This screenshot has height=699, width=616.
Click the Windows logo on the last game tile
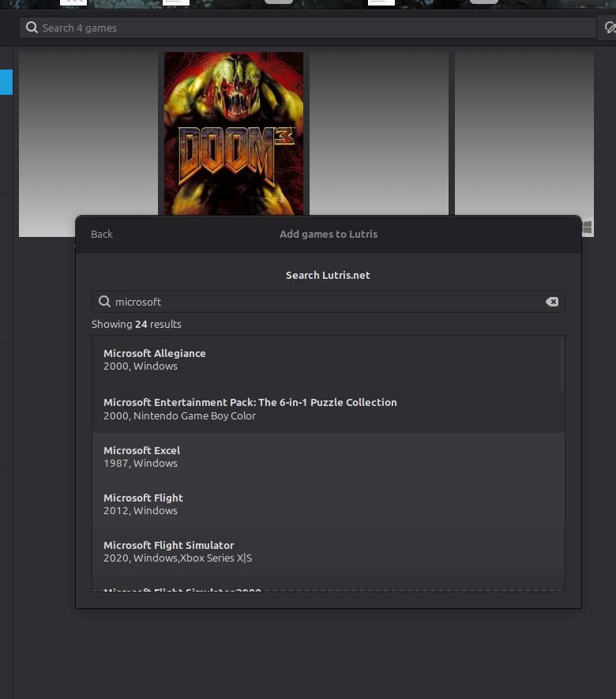[x=587, y=227]
